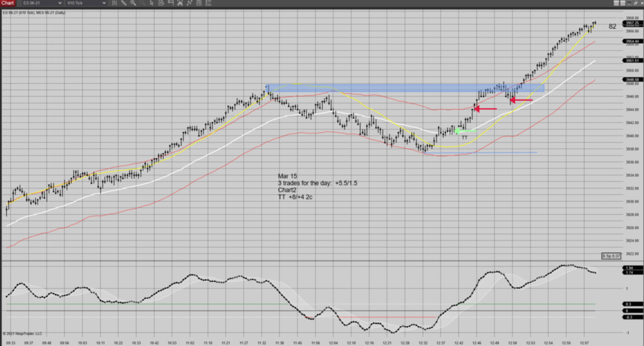Select the green TT arrow marker
The image size is (644, 346).
coord(464,131)
